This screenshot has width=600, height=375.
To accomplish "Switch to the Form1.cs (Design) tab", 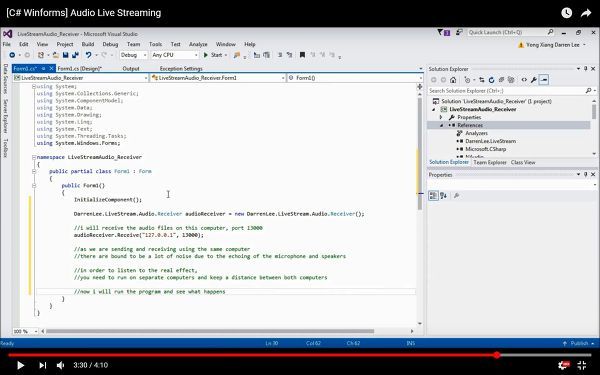I will click(x=80, y=68).
